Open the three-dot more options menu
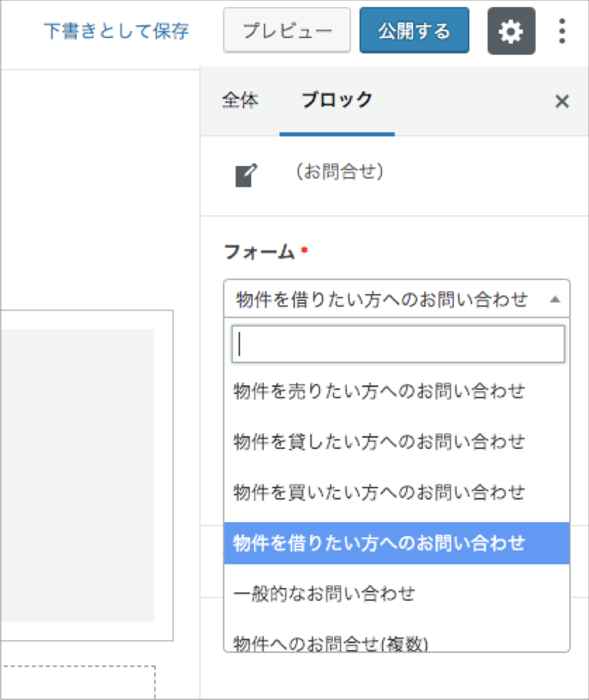The height and width of the screenshot is (700, 589). [562, 31]
